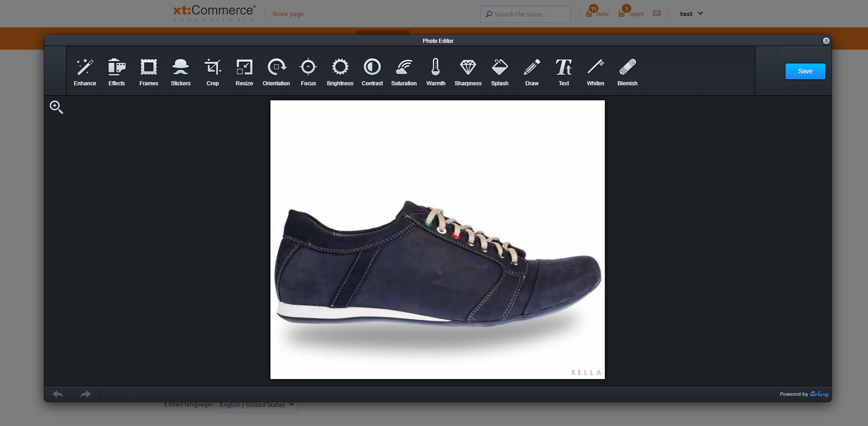Expand the test user dropdown
This screenshot has width=868, height=426.
[691, 14]
